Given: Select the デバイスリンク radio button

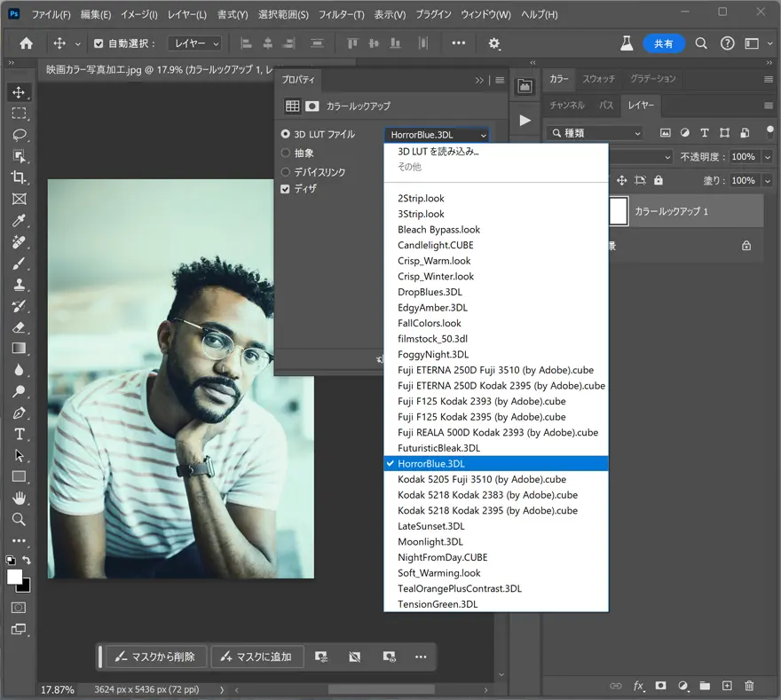Looking at the screenshot, I should pyautogui.click(x=286, y=171).
